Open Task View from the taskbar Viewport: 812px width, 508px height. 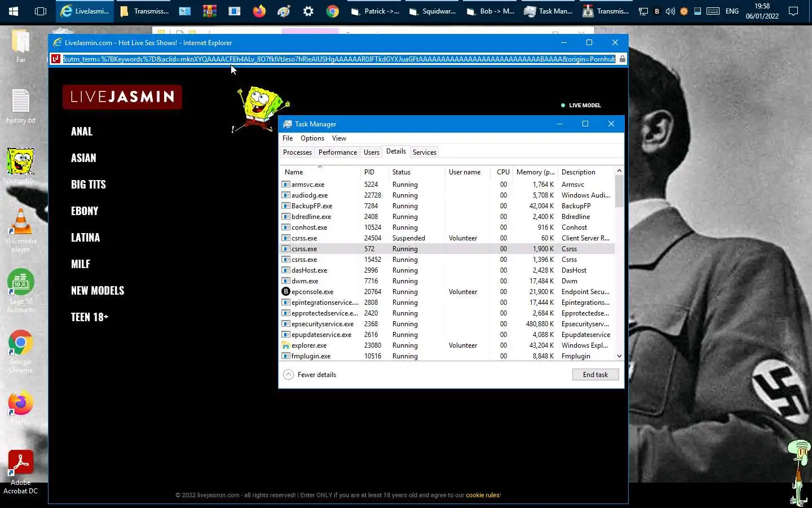point(41,11)
